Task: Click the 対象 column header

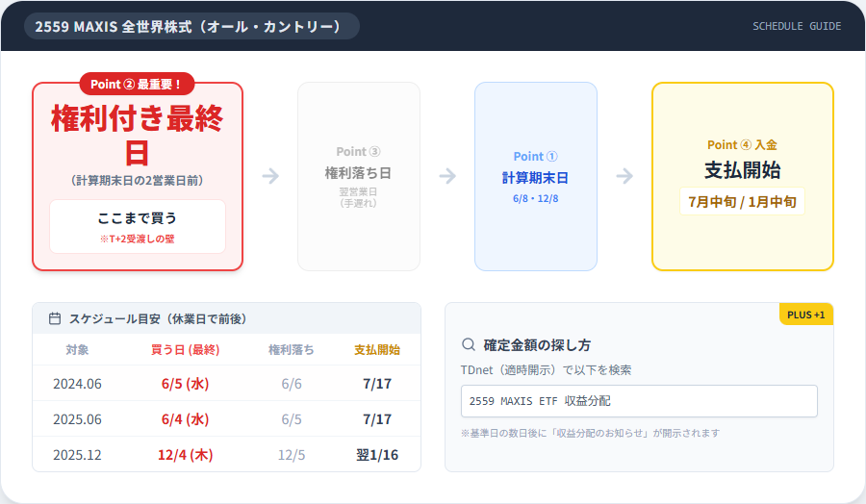Action: (x=77, y=349)
